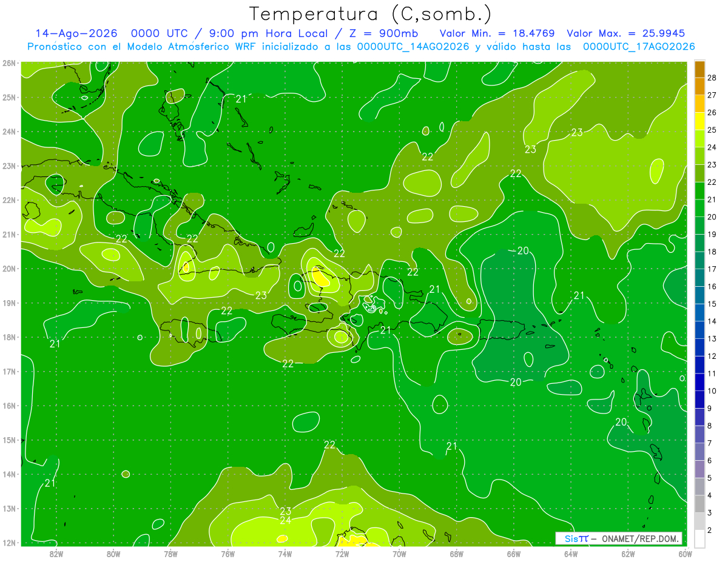Click the 78W longitude axis label
This screenshot has width=728, height=562.
(x=170, y=553)
